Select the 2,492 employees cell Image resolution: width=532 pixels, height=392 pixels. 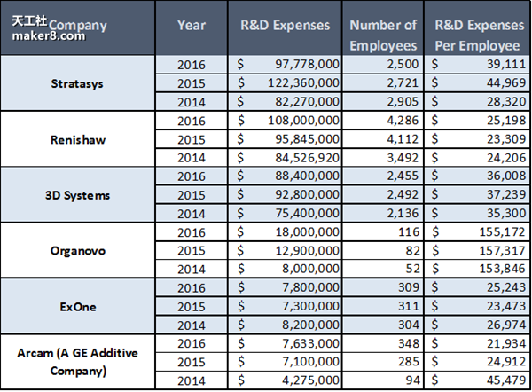pos(383,194)
